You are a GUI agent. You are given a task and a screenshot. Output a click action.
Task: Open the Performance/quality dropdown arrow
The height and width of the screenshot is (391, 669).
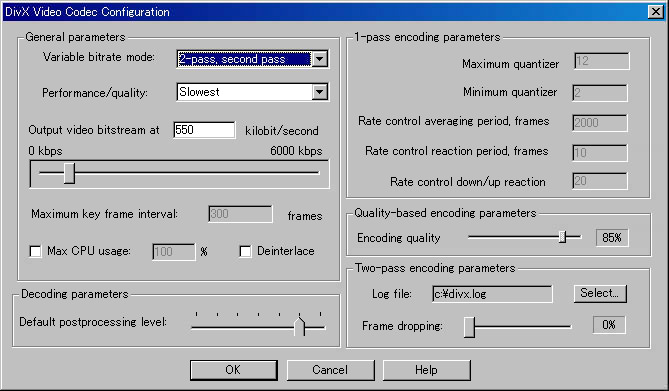pos(320,92)
